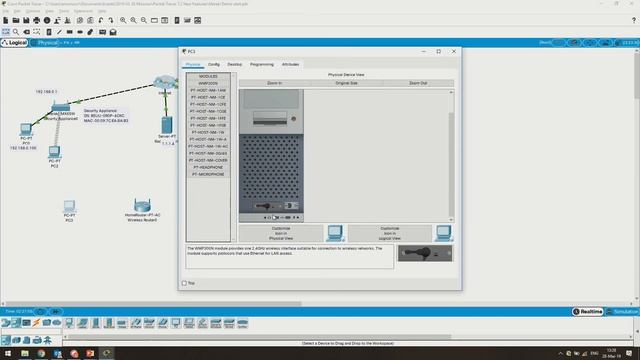The height and width of the screenshot is (360, 640).
Task: Toggle the Top checkbox in PC3 window
Action: [184, 283]
